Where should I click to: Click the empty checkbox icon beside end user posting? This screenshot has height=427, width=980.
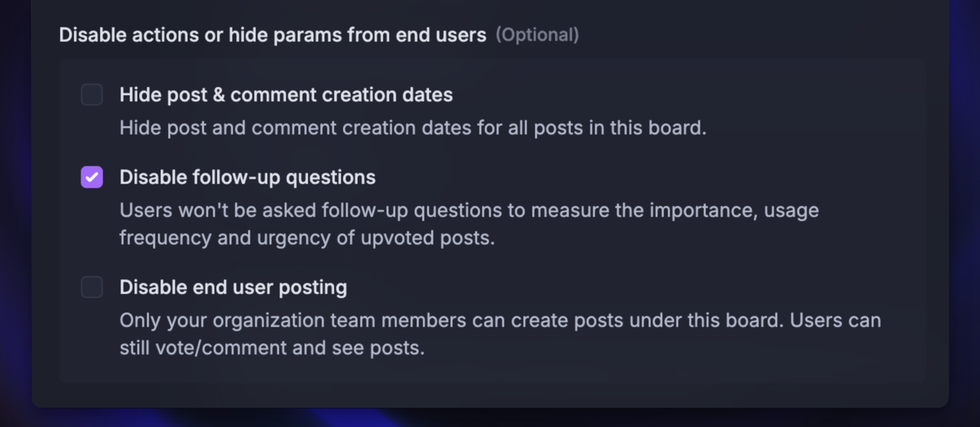pos(92,287)
